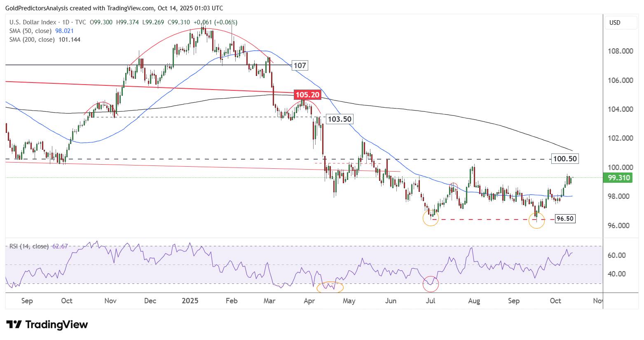Click the RSI 14 indicator legend
The height and width of the screenshot is (340, 644).
pyautogui.click(x=29, y=246)
